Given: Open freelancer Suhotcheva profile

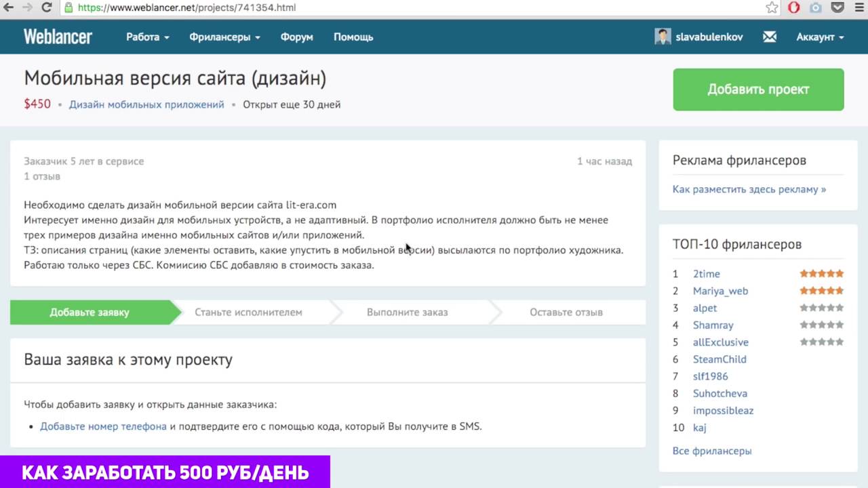Looking at the screenshot, I should 720,393.
